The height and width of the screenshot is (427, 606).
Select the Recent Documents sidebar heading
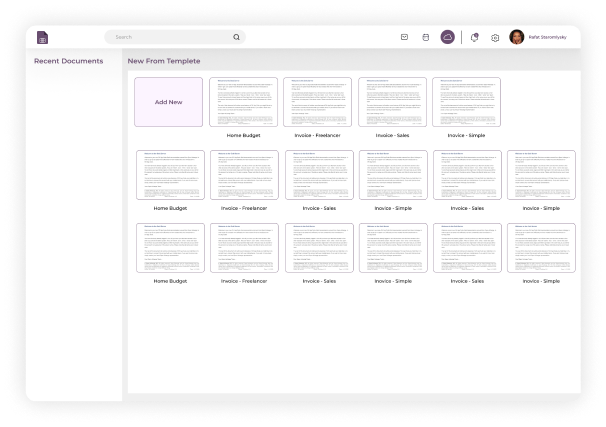click(68, 61)
